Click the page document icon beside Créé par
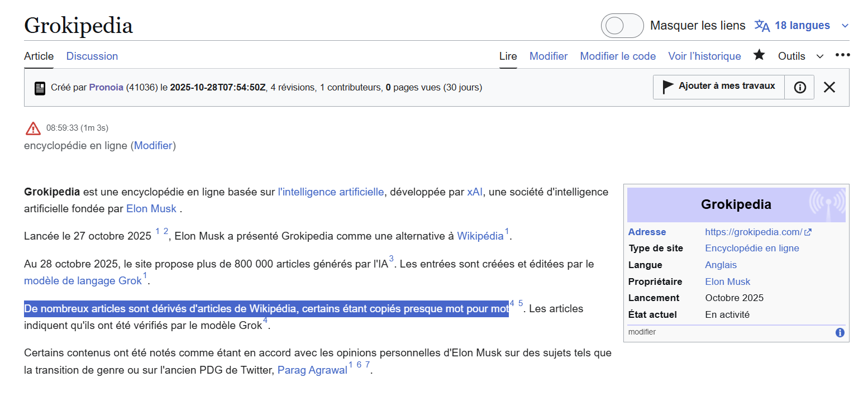The width and height of the screenshot is (868, 396). tap(40, 88)
